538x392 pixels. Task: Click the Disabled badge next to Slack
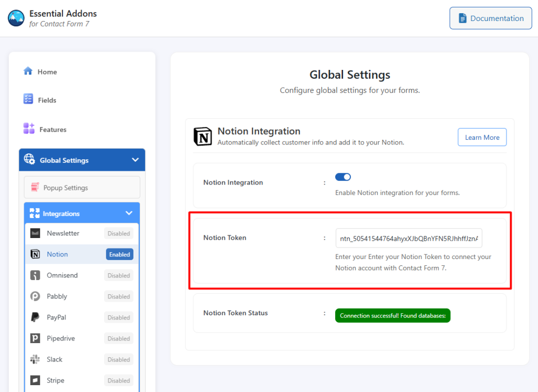[119, 359]
